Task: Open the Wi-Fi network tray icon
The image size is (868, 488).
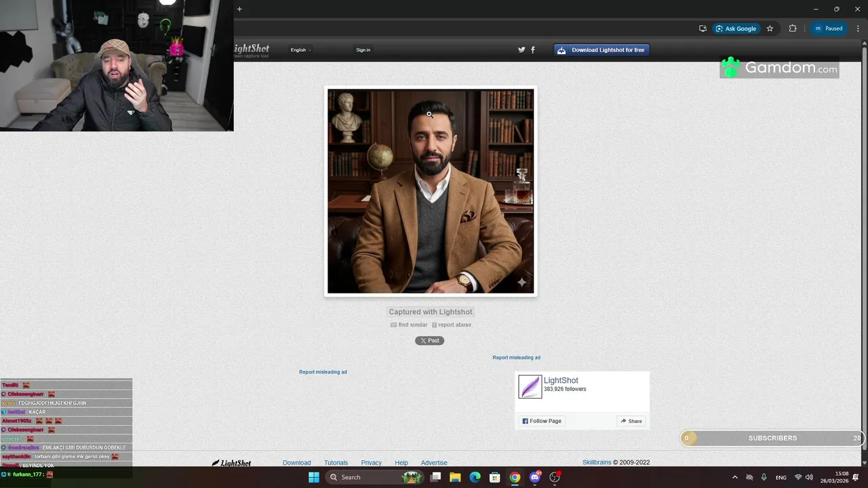Action: coord(798,477)
